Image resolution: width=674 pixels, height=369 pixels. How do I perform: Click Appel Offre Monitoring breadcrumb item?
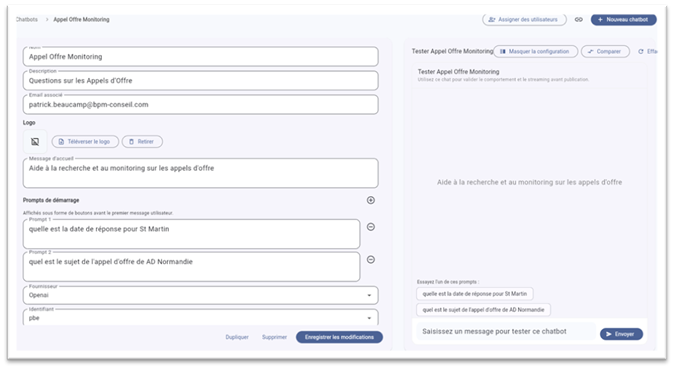click(x=81, y=19)
